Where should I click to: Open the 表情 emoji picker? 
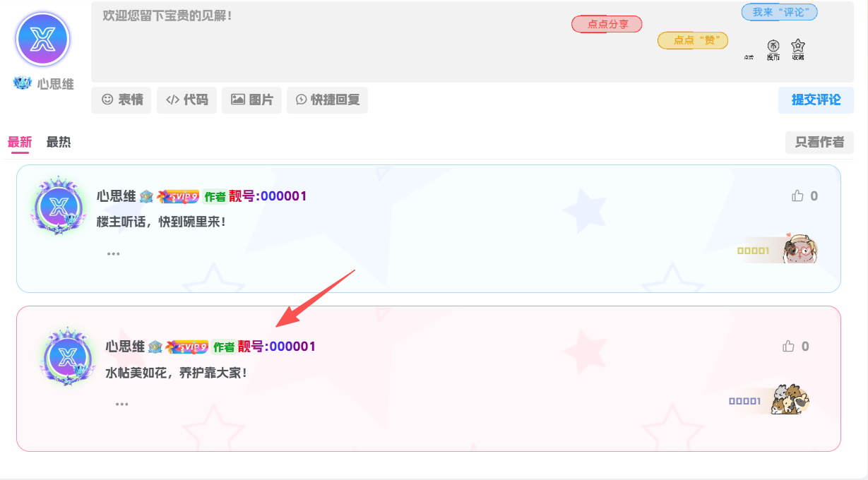pyautogui.click(x=121, y=100)
